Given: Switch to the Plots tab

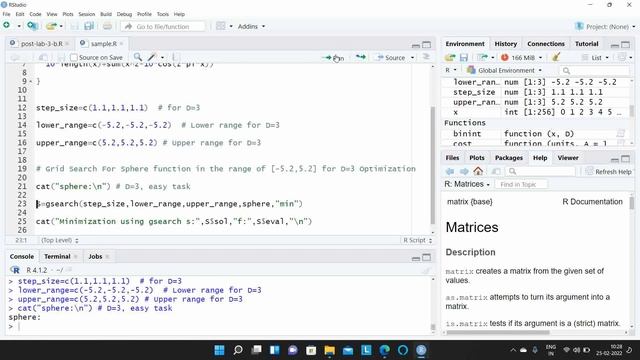Looking at the screenshot, I should coord(477,158).
